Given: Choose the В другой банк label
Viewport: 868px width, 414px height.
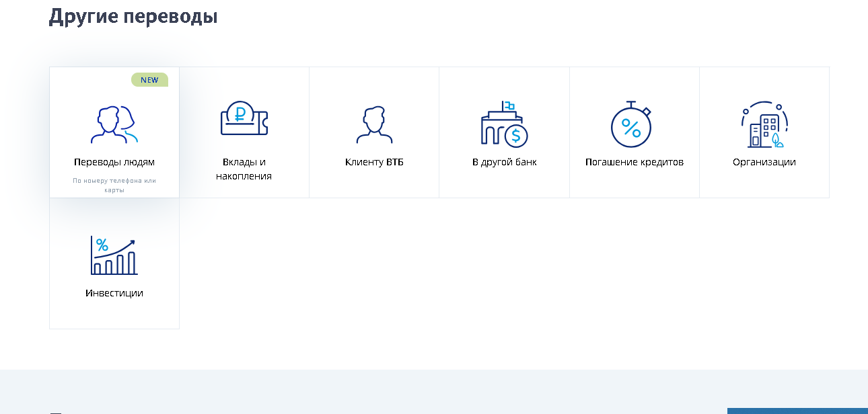Looking at the screenshot, I should 505,162.
